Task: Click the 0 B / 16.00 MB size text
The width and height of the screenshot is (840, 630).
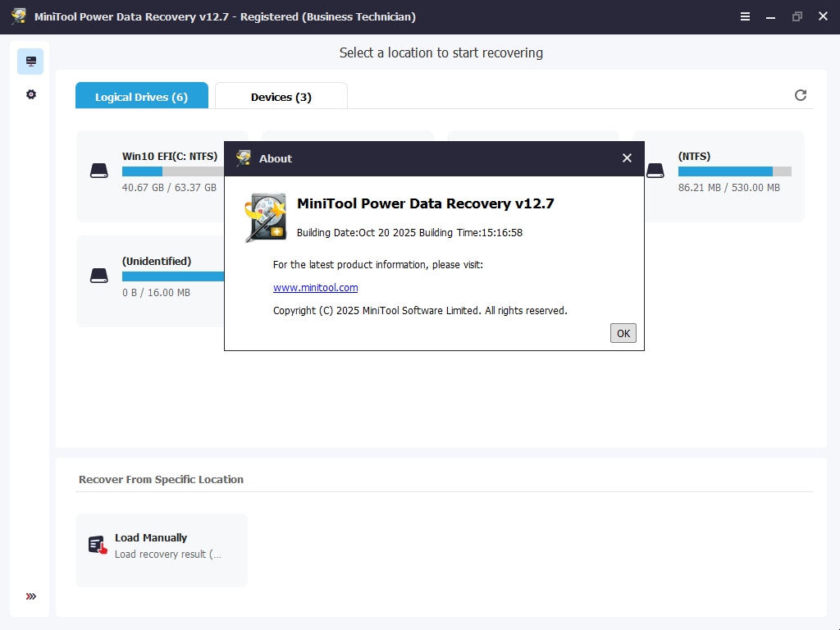Action: [x=156, y=293]
